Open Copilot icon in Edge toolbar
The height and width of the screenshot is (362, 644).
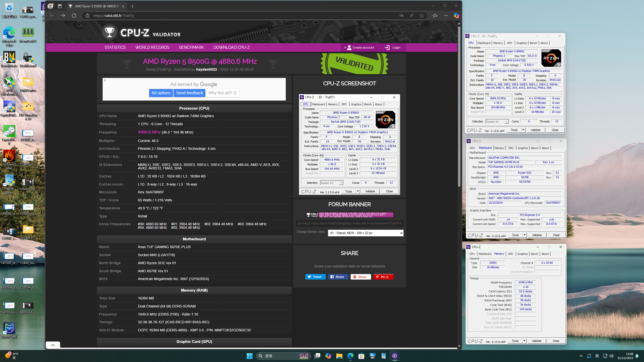tap(456, 16)
